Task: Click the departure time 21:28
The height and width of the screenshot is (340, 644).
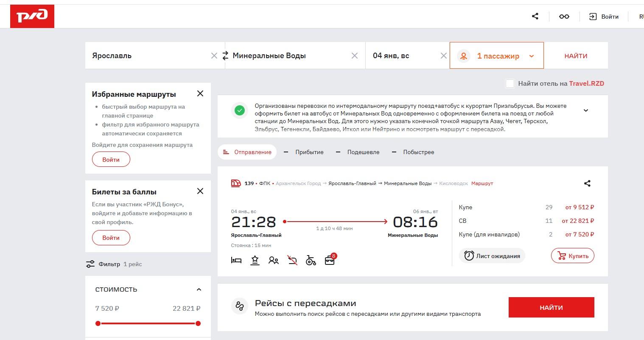Action: [x=254, y=222]
